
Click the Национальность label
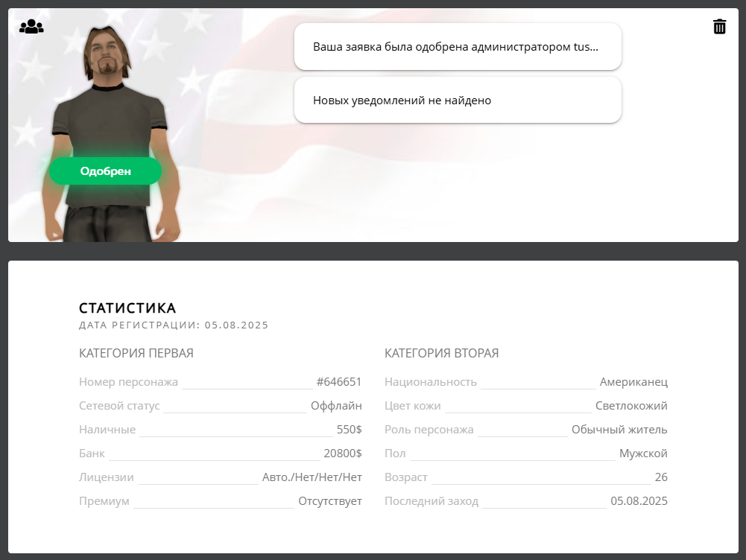pos(431,382)
